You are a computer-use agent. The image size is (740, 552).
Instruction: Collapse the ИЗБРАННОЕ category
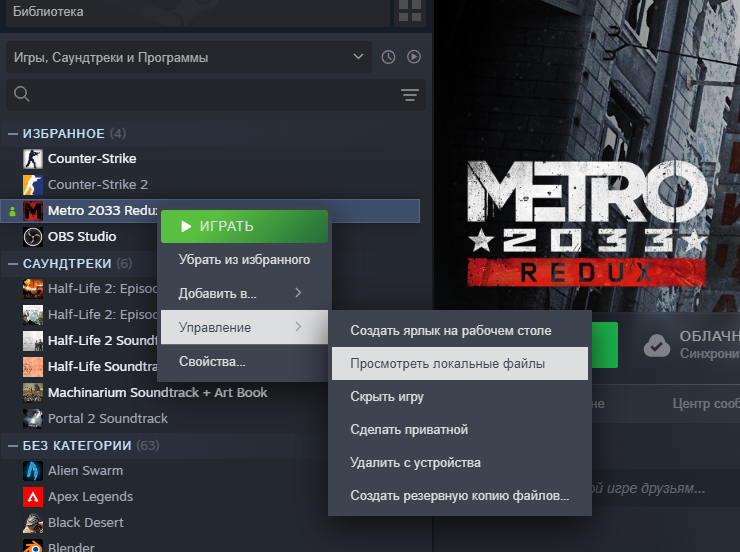[13, 134]
